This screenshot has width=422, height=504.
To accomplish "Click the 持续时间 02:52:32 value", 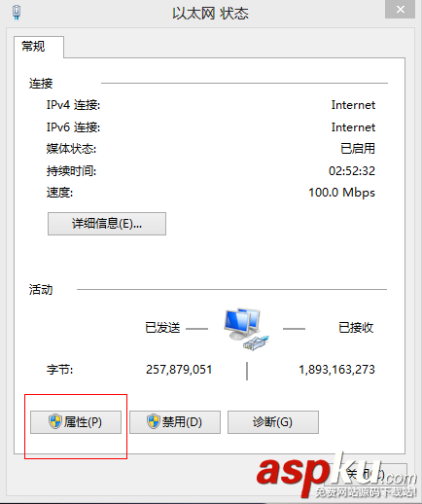I will (352, 171).
